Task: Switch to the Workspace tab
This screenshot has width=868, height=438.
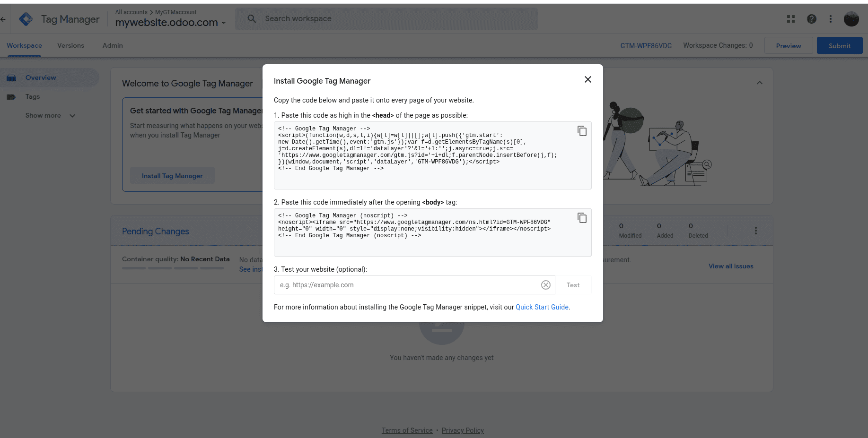Action: point(24,45)
